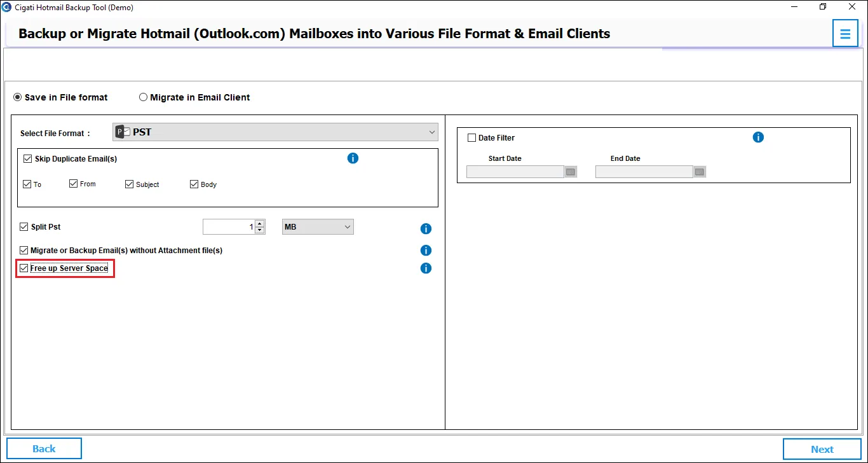Viewport: 868px width, 463px height.
Task: Click info icon for Date Filter
Action: point(758,137)
